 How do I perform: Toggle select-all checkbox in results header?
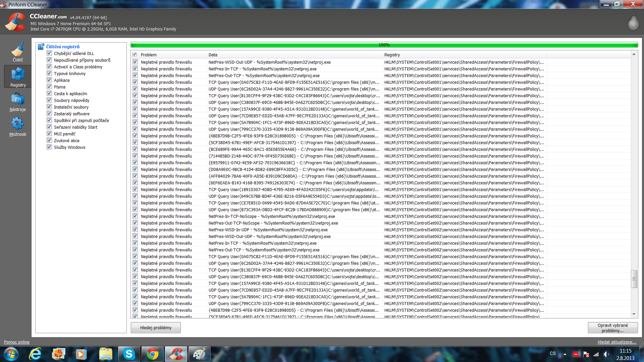[x=135, y=54]
